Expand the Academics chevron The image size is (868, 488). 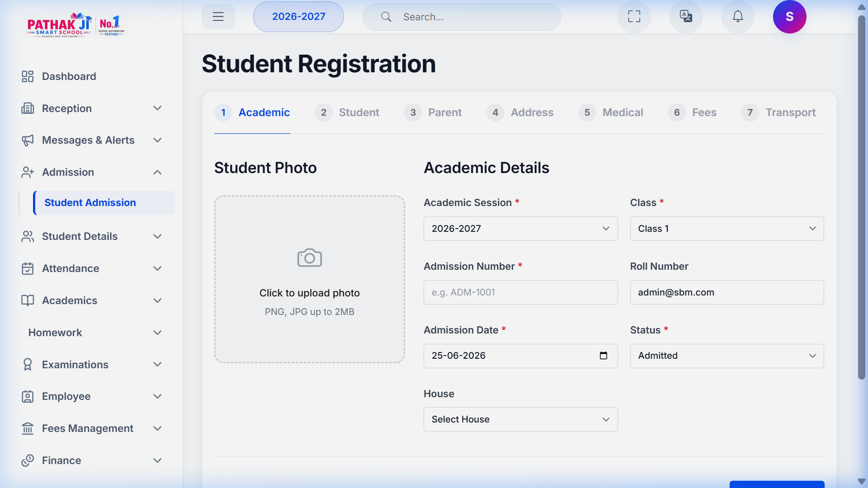pos(157,300)
